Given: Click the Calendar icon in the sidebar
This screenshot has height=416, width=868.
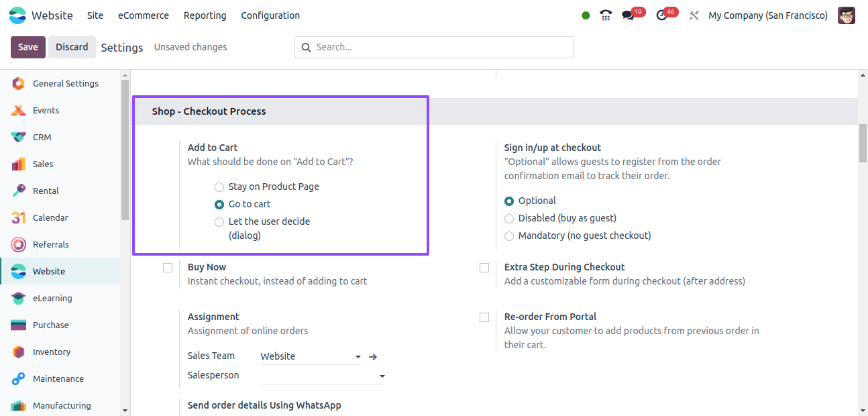Looking at the screenshot, I should pyautogui.click(x=19, y=217).
